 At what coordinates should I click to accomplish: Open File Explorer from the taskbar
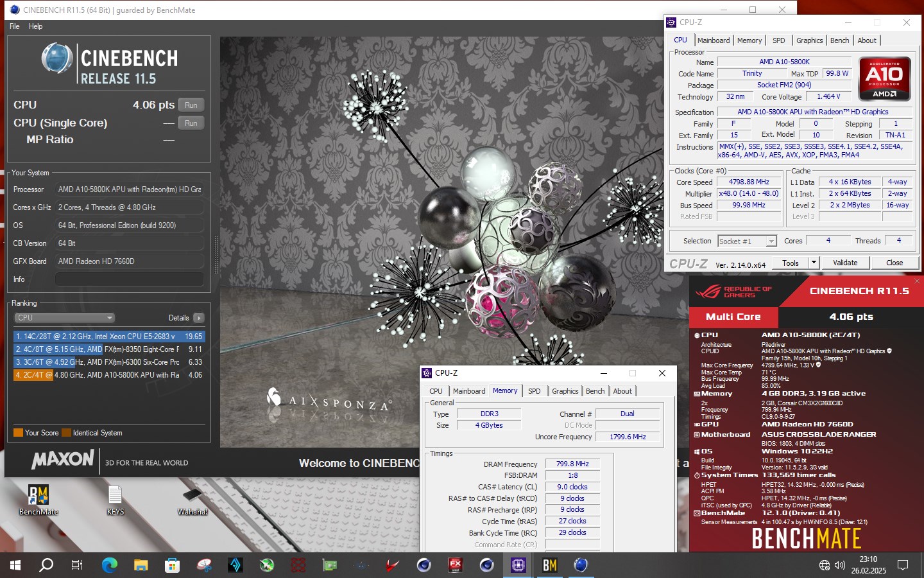point(141,565)
